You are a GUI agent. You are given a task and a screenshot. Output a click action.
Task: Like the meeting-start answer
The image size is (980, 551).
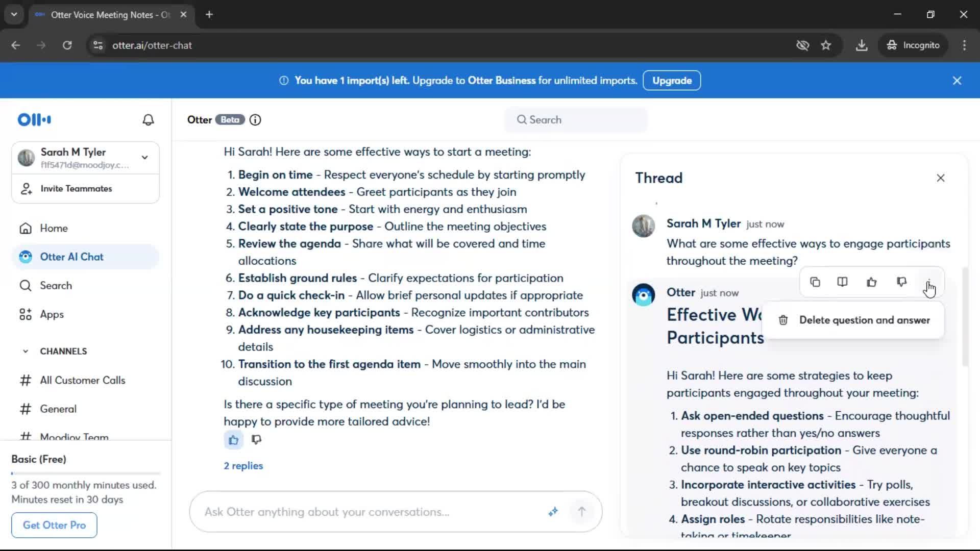[x=233, y=440]
